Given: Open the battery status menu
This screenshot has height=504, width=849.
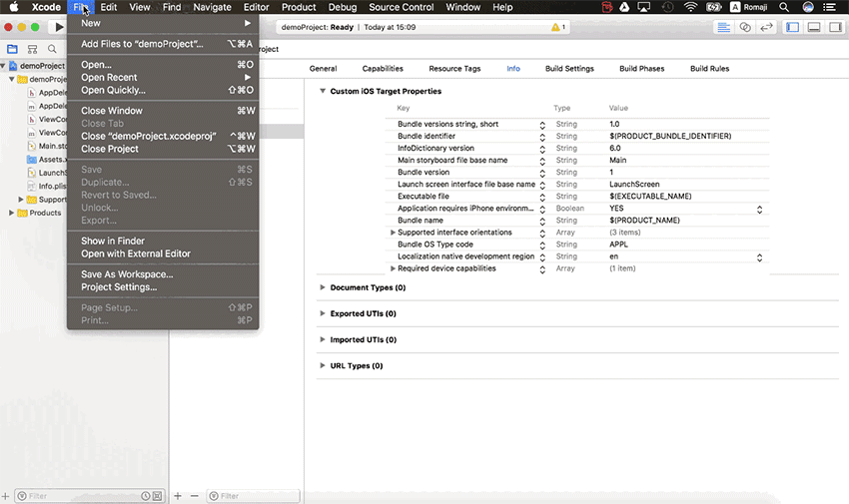Looking at the screenshot, I should (x=713, y=7).
